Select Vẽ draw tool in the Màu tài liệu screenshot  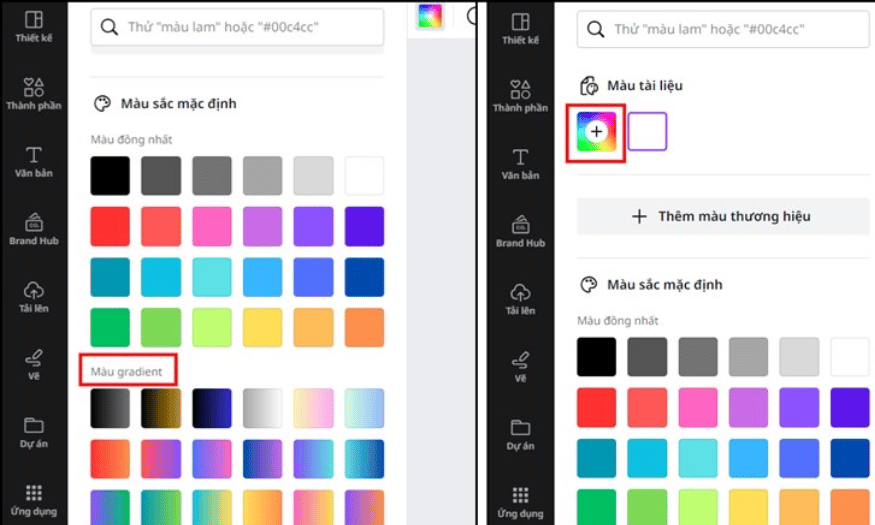[x=520, y=367]
